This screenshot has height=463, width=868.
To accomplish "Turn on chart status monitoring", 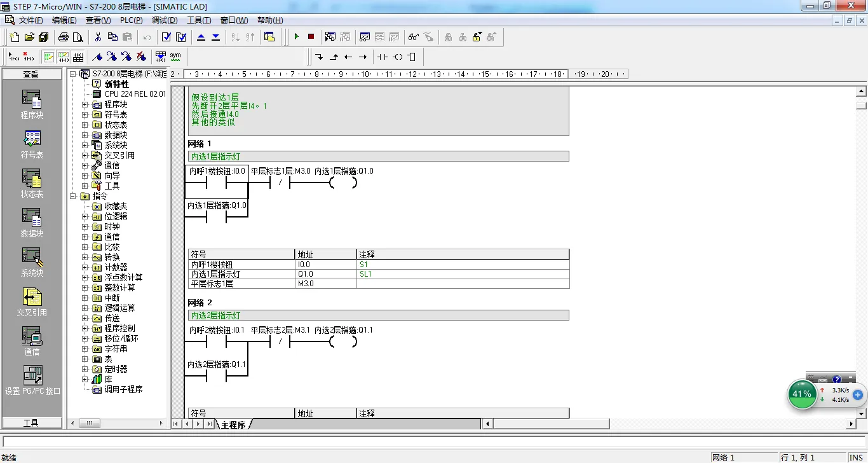I will coord(365,37).
